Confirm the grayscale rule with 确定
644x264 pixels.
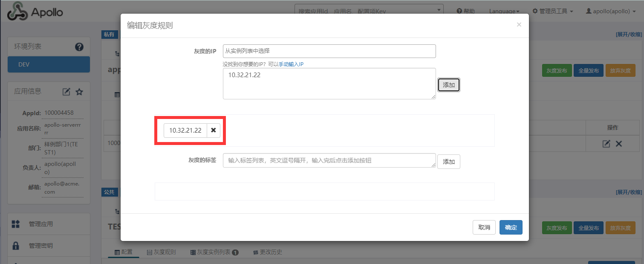(511, 227)
